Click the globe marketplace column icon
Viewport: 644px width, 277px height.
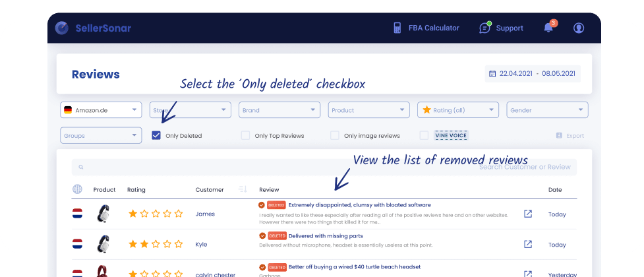[x=77, y=189]
